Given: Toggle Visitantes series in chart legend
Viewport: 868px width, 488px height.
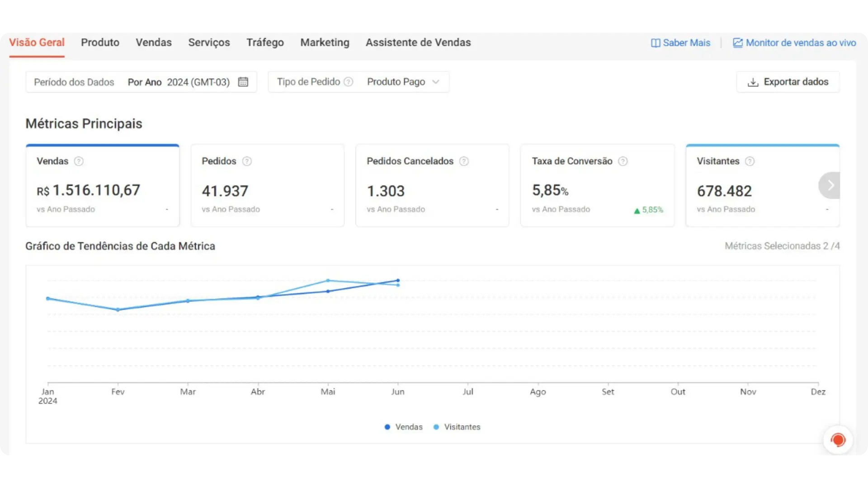Looking at the screenshot, I should click(x=457, y=427).
